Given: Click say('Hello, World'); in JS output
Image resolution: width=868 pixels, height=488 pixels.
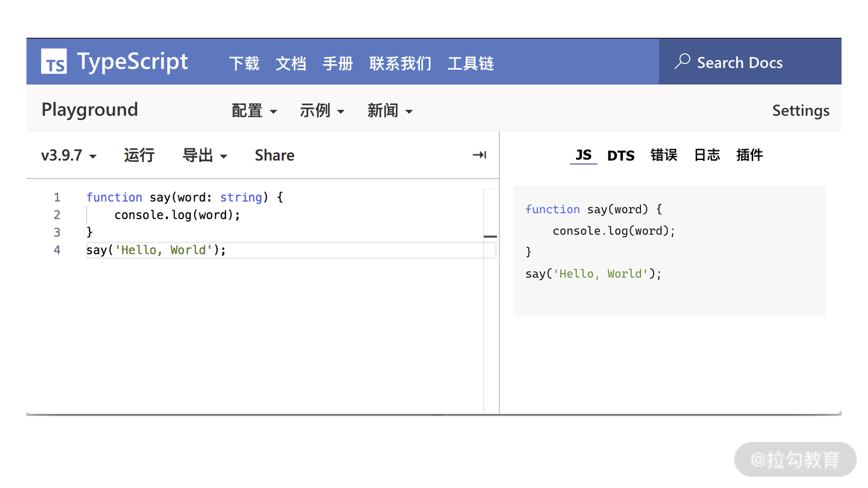Looking at the screenshot, I should pos(593,274).
